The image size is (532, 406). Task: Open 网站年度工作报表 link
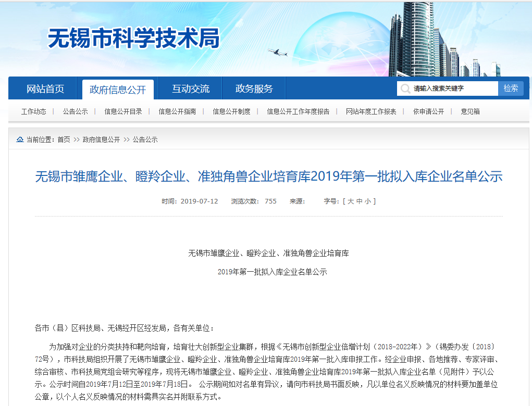click(372, 111)
